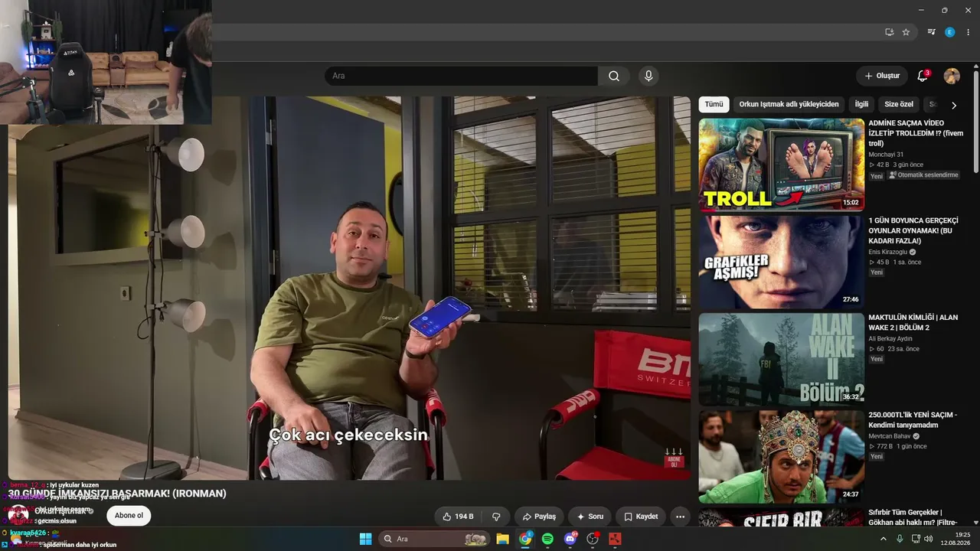Start voice search with the microphone icon
The image size is (980, 551).
point(648,76)
